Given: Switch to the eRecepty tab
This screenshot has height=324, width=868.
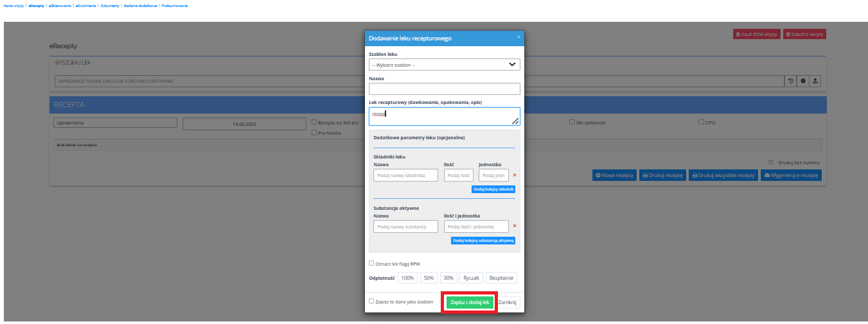Looking at the screenshot, I should [37, 5].
